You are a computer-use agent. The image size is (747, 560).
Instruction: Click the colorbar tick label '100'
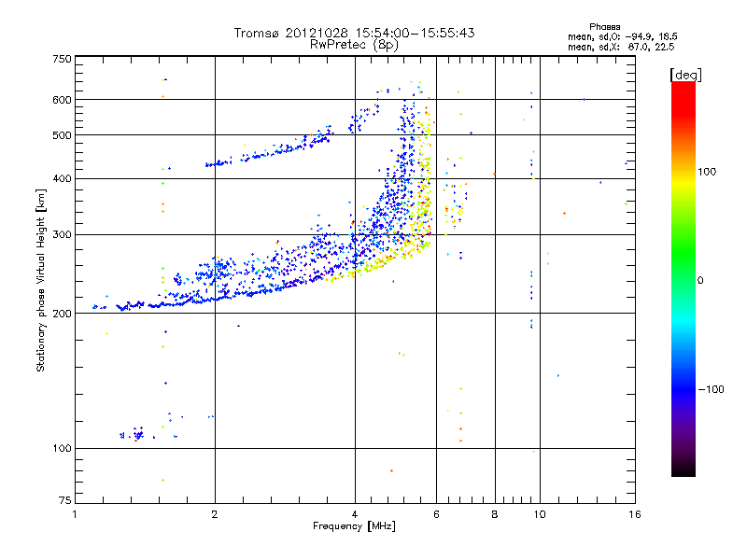(x=707, y=172)
